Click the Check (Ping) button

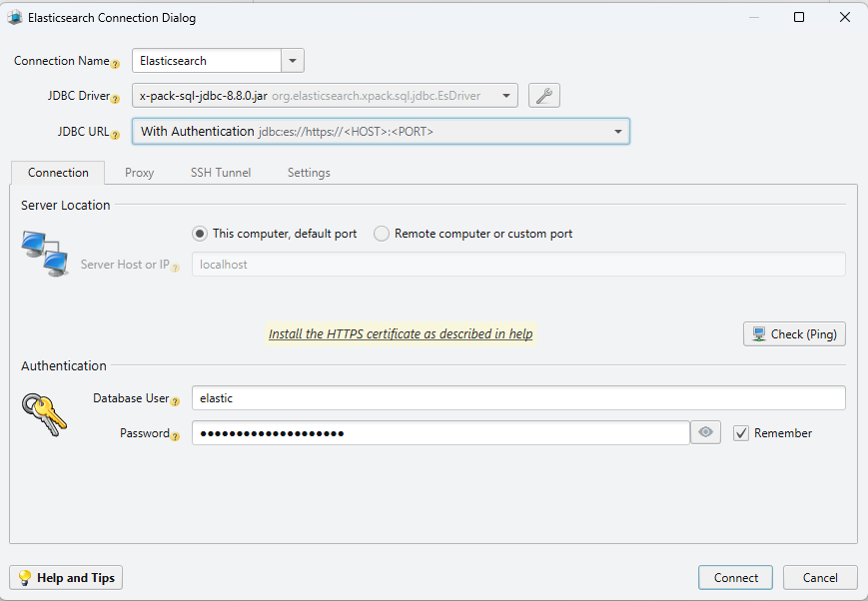(794, 333)
